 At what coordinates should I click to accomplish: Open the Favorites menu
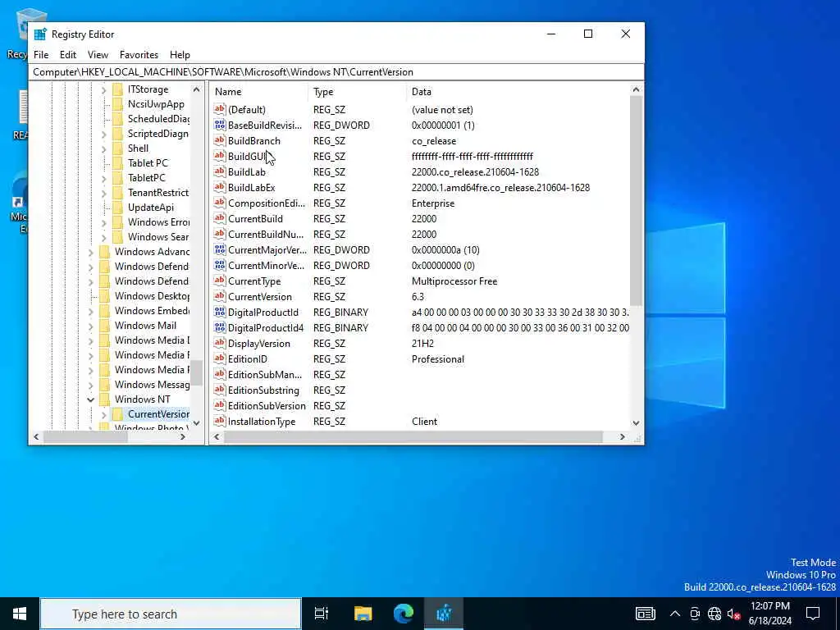139,55
